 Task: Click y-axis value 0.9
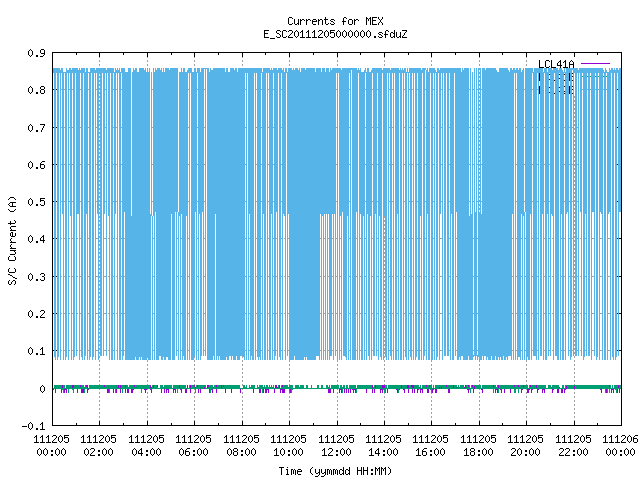[36, 53]
